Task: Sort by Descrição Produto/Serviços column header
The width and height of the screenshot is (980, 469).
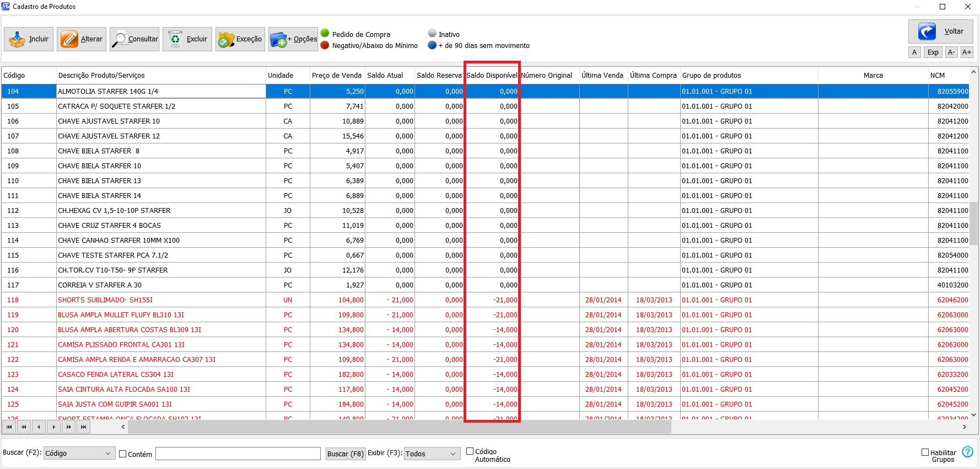Action: coord(101,76)
